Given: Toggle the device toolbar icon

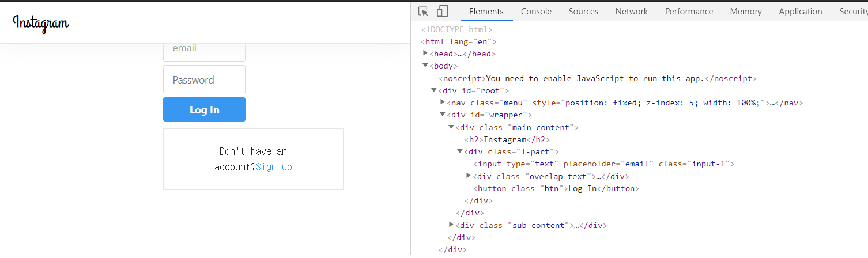Looking at the screenshot, I should click(442, 12).
